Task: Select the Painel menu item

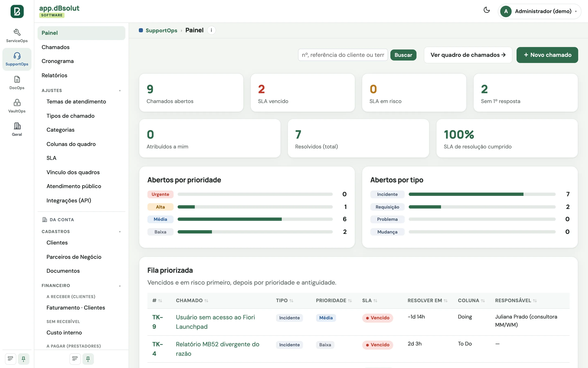Action: pyautogui.click(x=81, y=33)
